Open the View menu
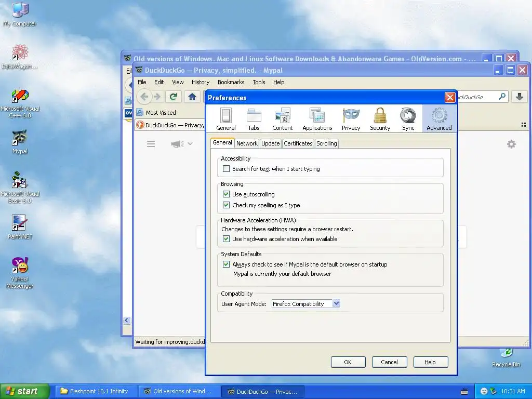Image resolution: width=532 pixels, height=399 pixels. click(x=178, y=82)
